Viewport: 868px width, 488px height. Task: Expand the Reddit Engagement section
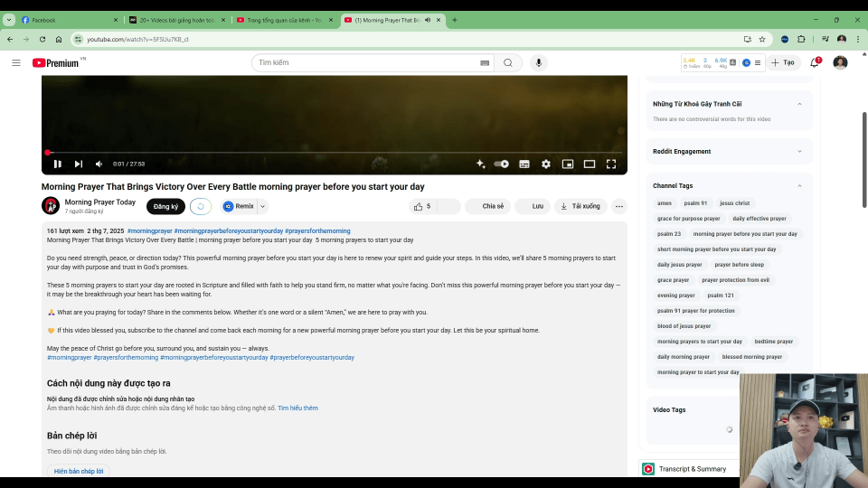pyautogui.click(x=799, y=151)
